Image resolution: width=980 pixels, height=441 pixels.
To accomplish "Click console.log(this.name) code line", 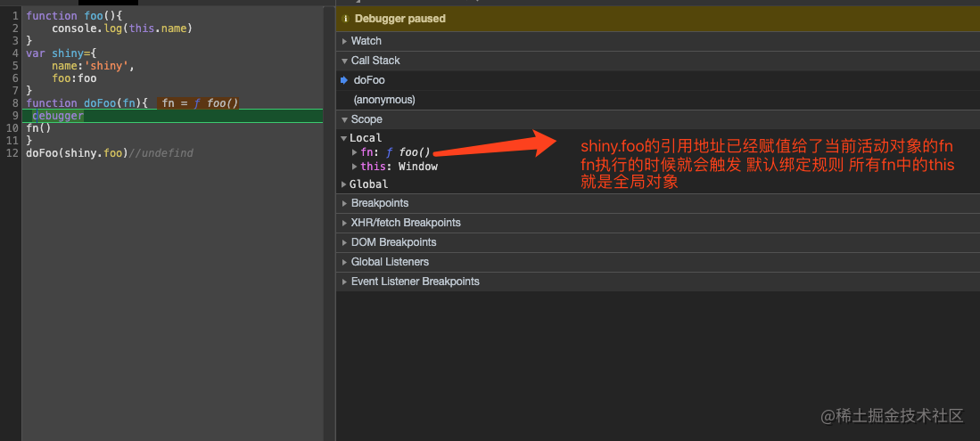I will (122, 29).
